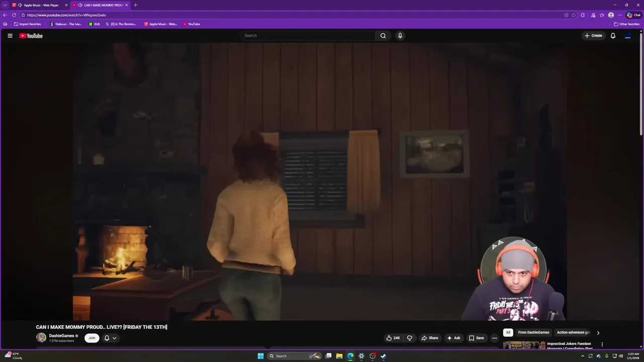
Task: Open Apple Music favorites bar bookmark
Action: [x=160, y=24]
